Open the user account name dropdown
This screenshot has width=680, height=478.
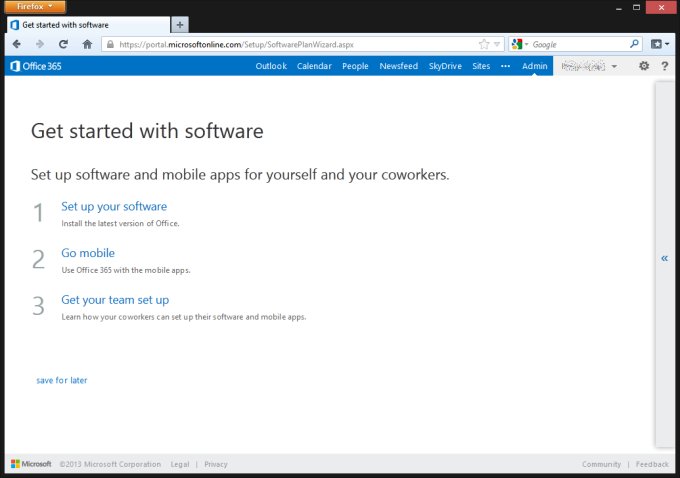pos(589,66)
